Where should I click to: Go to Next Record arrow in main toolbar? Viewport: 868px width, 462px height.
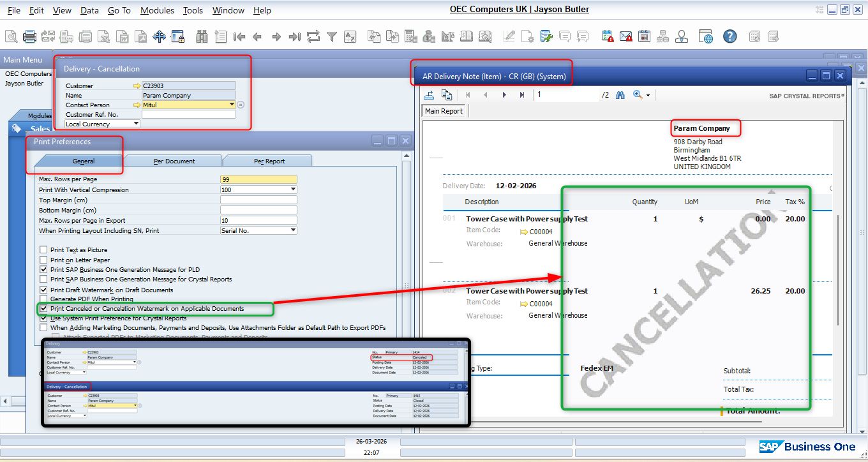(276, 36)
